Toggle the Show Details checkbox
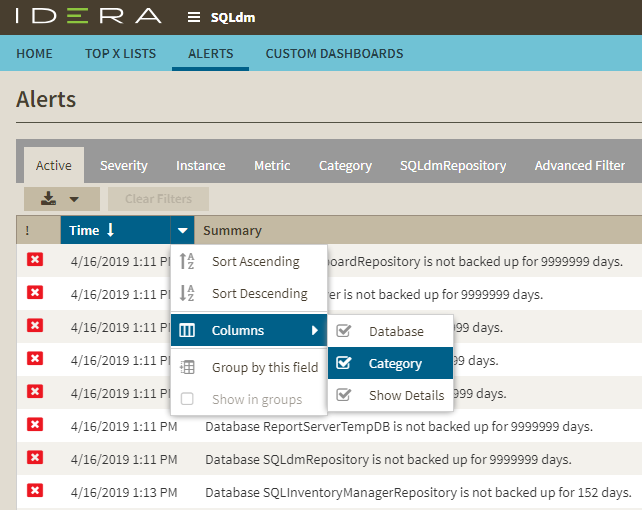 [x=344, y=395]
